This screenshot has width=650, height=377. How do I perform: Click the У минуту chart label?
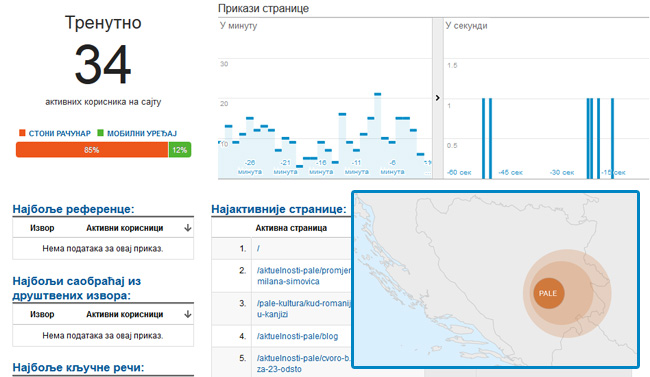pyautogui.click(x=238, y=26)
